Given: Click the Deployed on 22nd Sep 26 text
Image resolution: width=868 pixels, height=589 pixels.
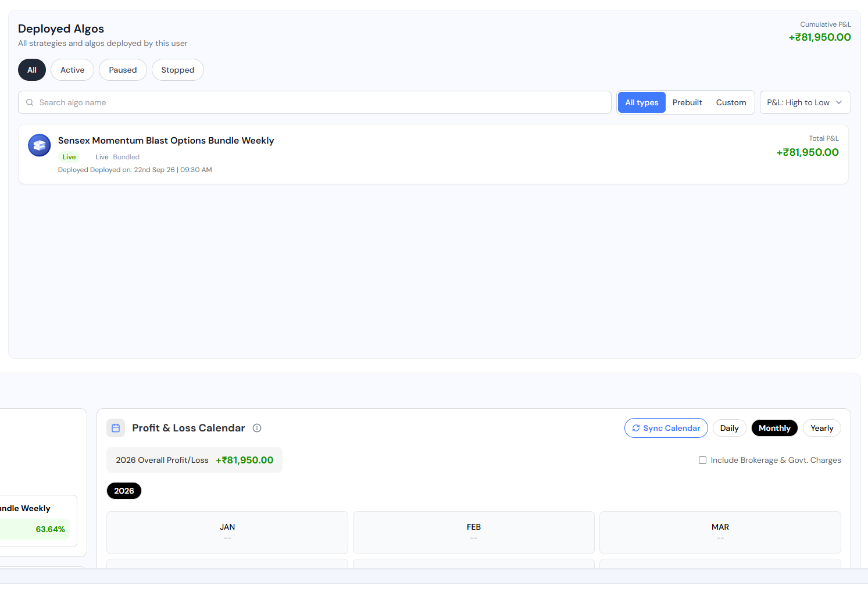Looking at the screenshot, I should (135, 170).
